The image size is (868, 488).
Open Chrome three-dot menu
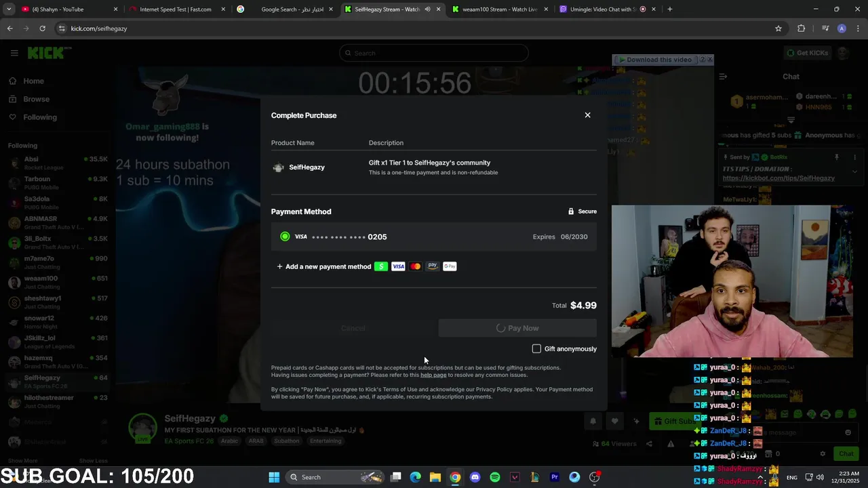click(x=858, y=28)
